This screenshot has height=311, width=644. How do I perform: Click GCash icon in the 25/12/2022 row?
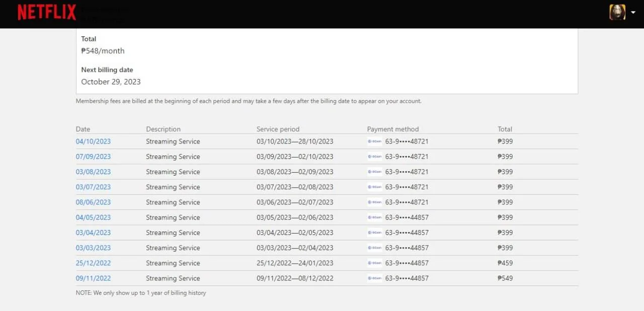pyautogui.click(x=375, y=263)
